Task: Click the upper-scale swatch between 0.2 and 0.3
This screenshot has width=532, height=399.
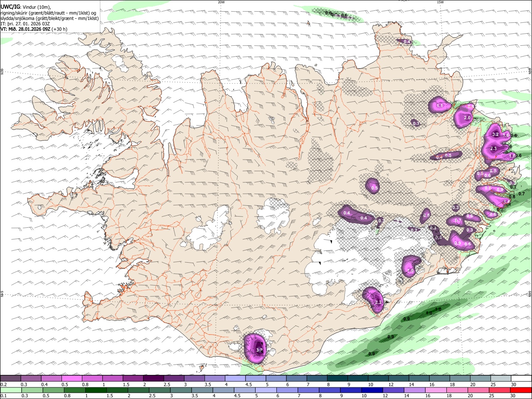Action: click(x=10, y=379)
